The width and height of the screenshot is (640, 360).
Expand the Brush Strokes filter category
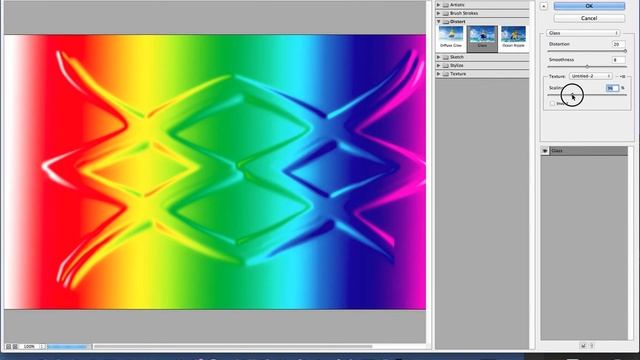coord(439,13)
